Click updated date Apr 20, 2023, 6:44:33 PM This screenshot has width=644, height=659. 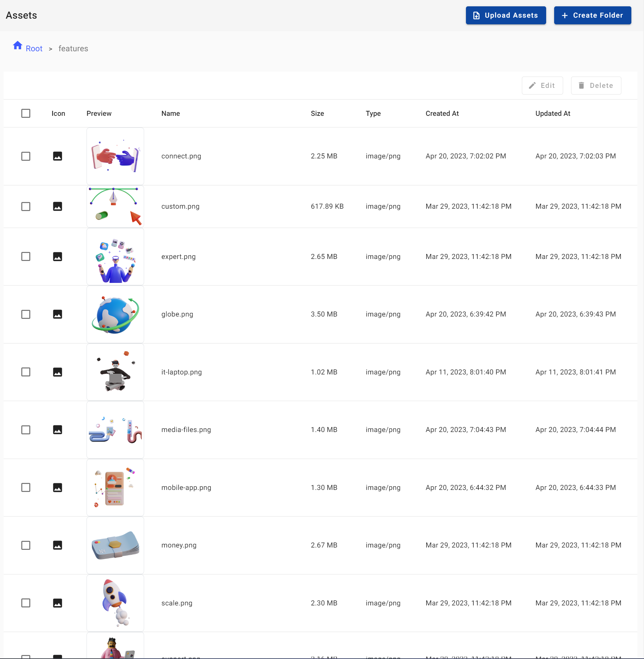click(x=575, y=488)
